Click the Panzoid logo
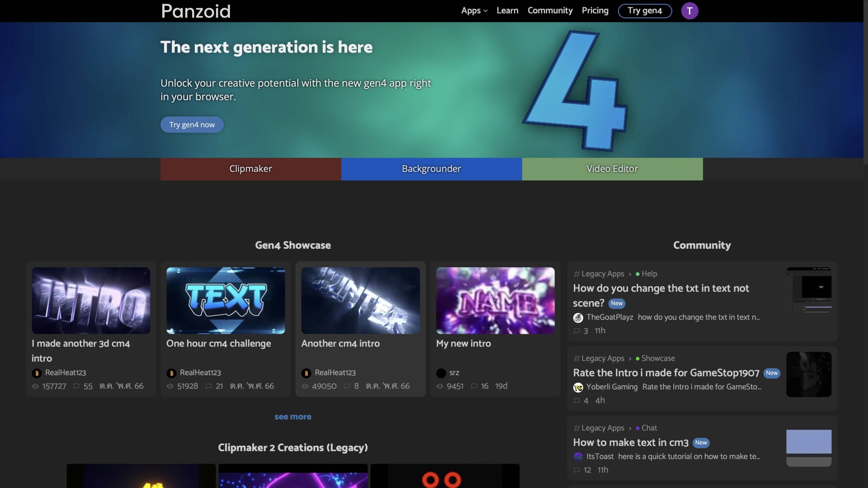868x488 pixels. coord(196,11)
